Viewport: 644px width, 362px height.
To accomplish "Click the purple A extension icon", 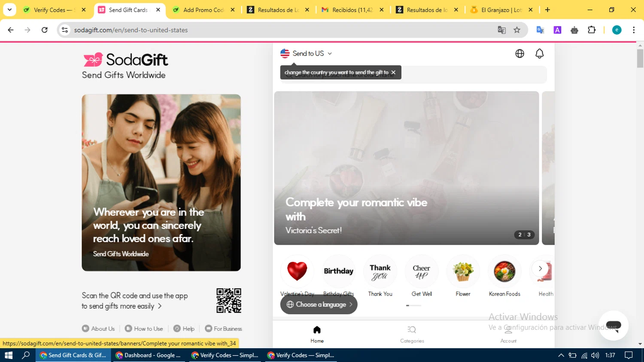I will [557, 30].
